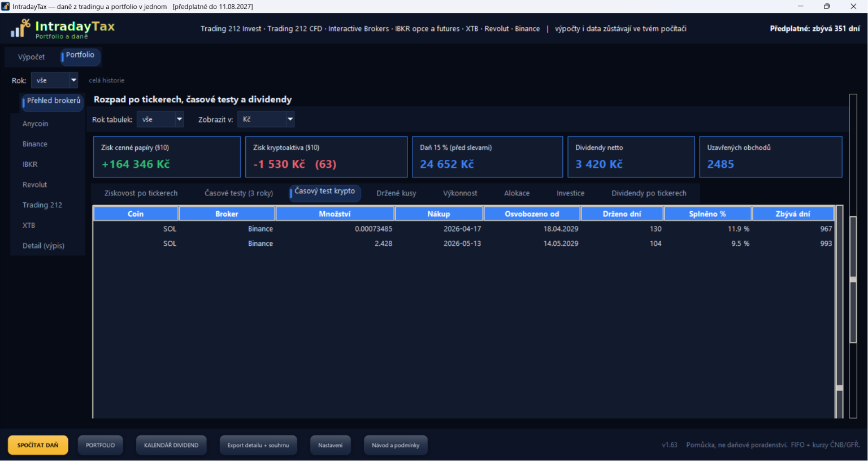Expand the Rok tabulek dropdown

tap(160, 119)
